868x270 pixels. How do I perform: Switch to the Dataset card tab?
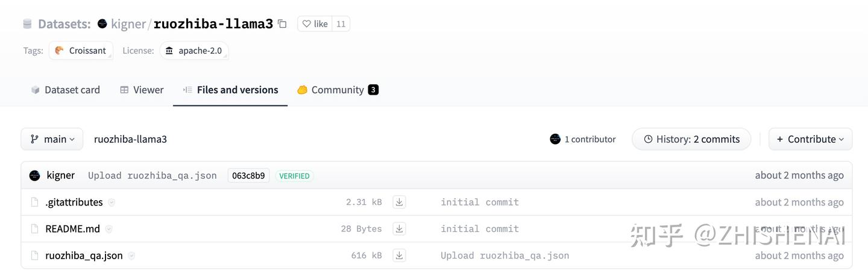coord(65,90)
